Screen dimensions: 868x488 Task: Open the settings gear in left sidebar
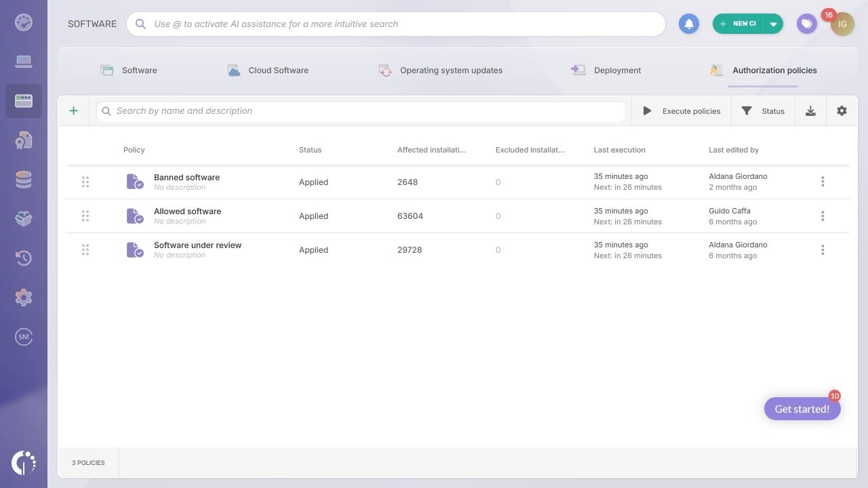tap(24, 298)
